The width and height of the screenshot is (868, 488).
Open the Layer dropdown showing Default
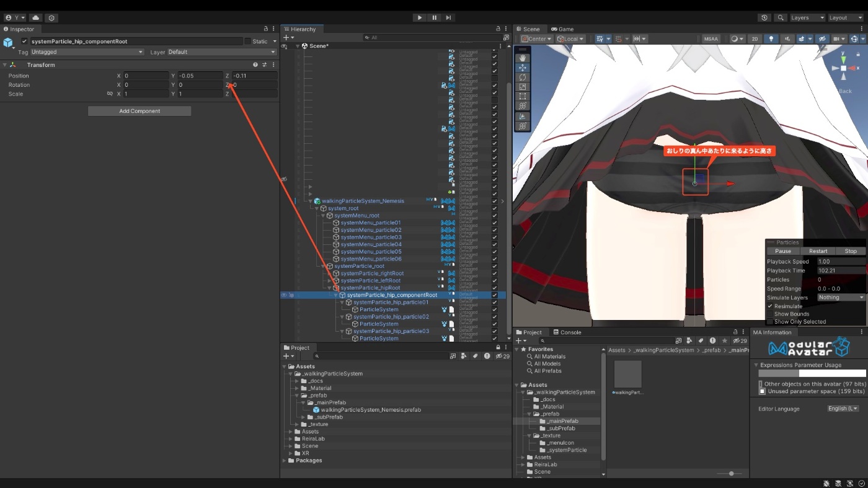coord(221,52)
